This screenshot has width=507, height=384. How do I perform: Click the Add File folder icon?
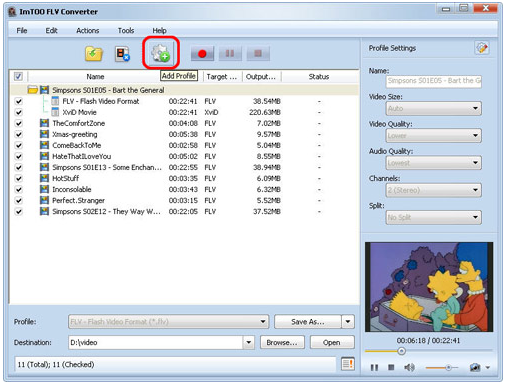[94, 54]
